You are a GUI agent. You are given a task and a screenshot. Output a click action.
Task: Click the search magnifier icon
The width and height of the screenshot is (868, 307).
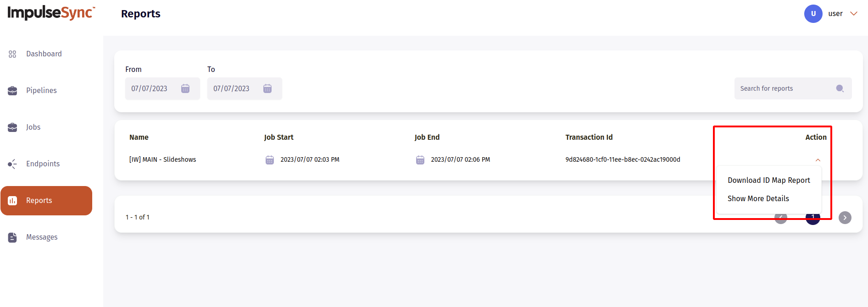click(x=840, y=88)
